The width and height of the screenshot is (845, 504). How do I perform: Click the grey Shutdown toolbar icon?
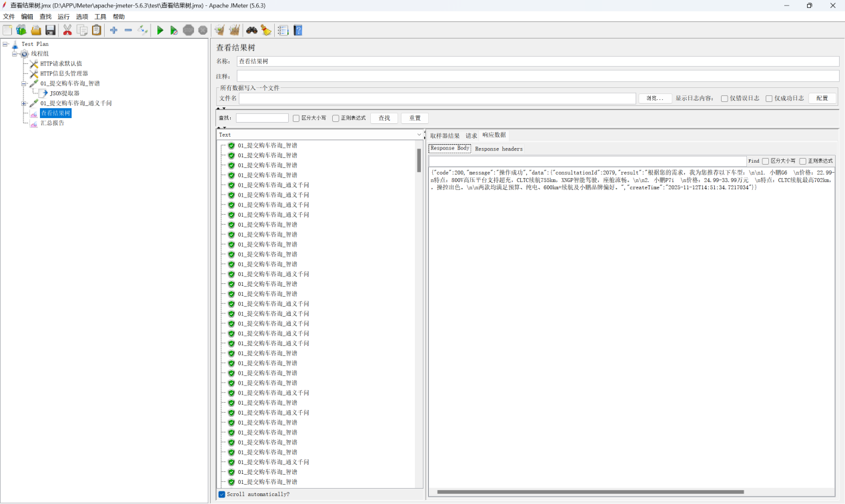point(203,30)
